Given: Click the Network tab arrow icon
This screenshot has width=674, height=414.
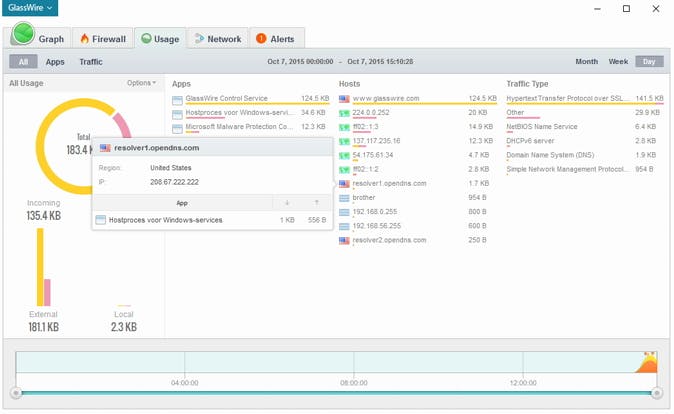Looking at the screenshot, I should 199,39.
